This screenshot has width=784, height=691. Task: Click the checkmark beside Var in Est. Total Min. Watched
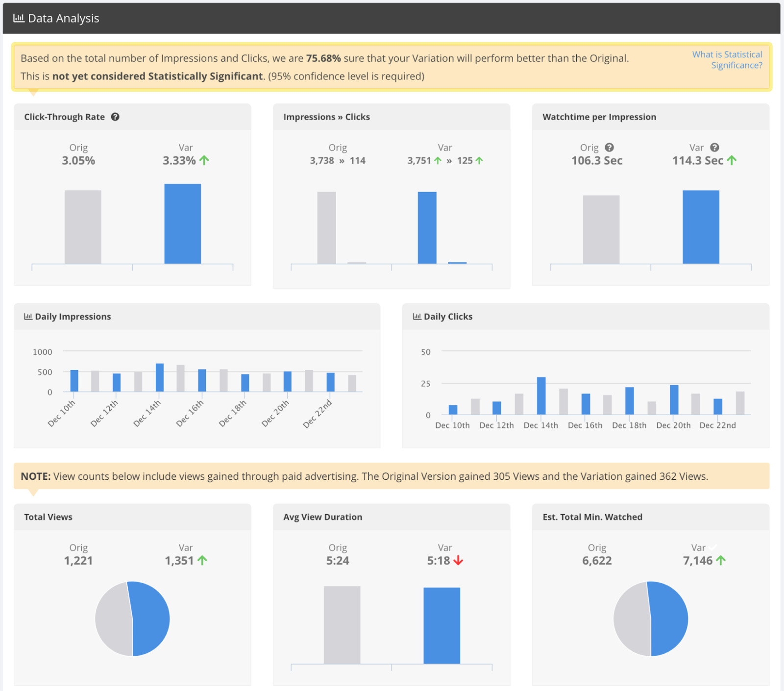point(713,547)
